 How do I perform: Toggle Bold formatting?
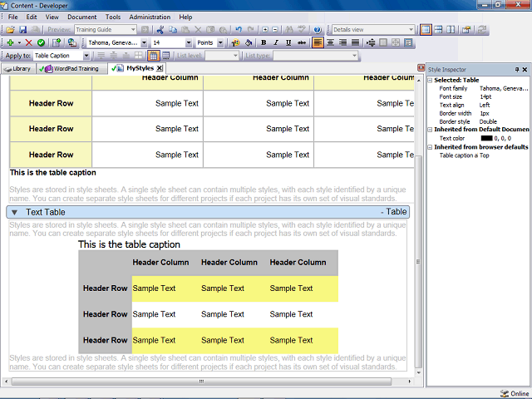pyautogui.click(x=264, y=42)
